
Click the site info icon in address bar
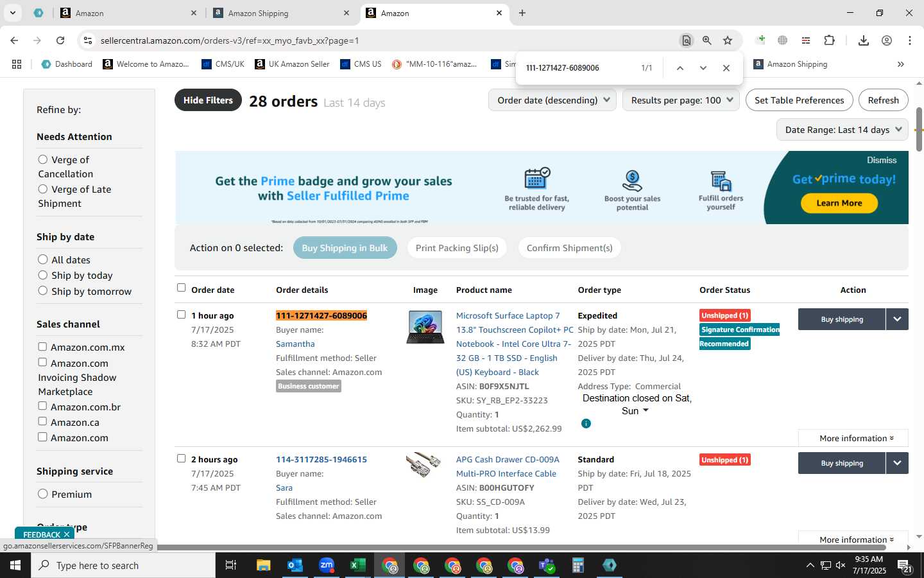click(x=87, y=40)
